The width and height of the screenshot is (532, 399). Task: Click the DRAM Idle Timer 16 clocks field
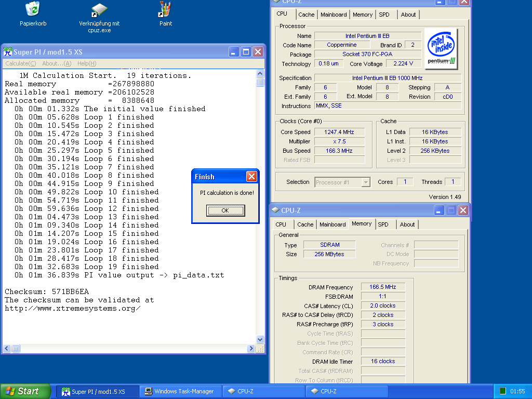[x=383, y=362]
